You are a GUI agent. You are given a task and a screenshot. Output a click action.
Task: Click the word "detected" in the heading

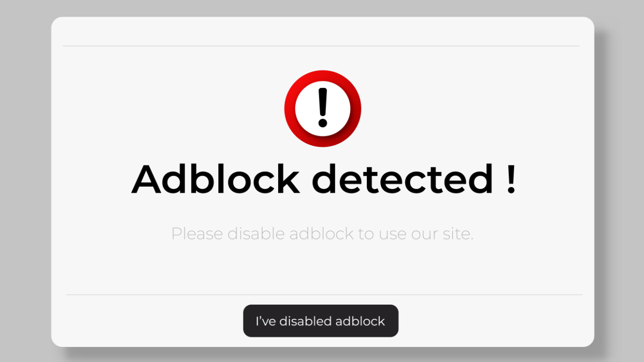point(403,179)
